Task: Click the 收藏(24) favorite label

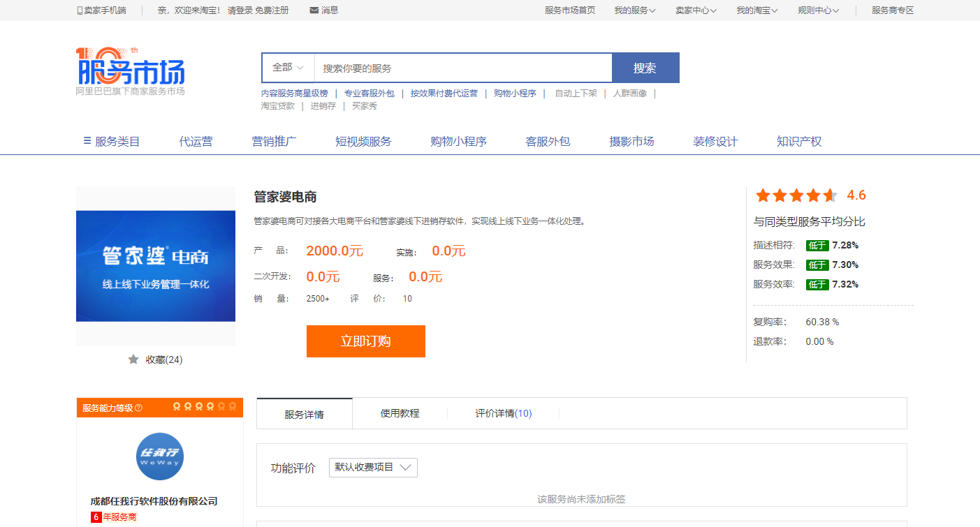Action: click(x=164, y=359)
